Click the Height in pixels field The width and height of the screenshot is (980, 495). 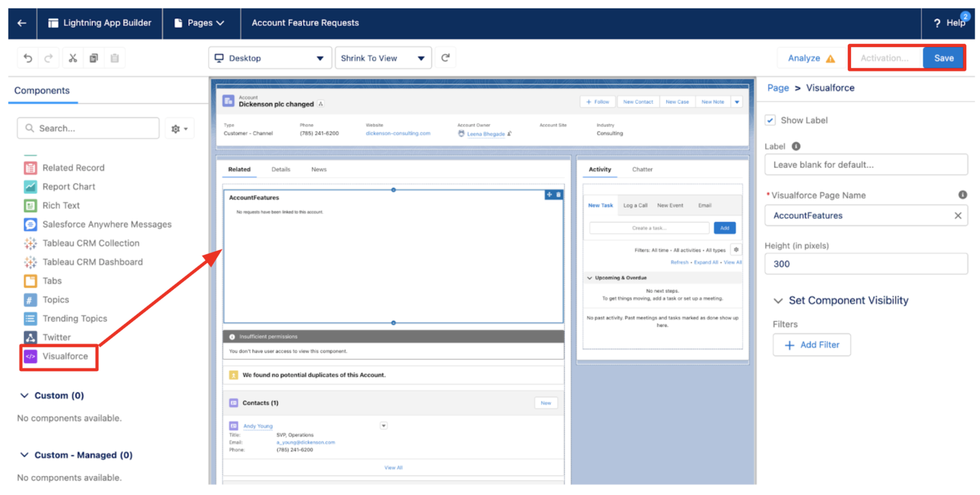click(x=866, y=264)
